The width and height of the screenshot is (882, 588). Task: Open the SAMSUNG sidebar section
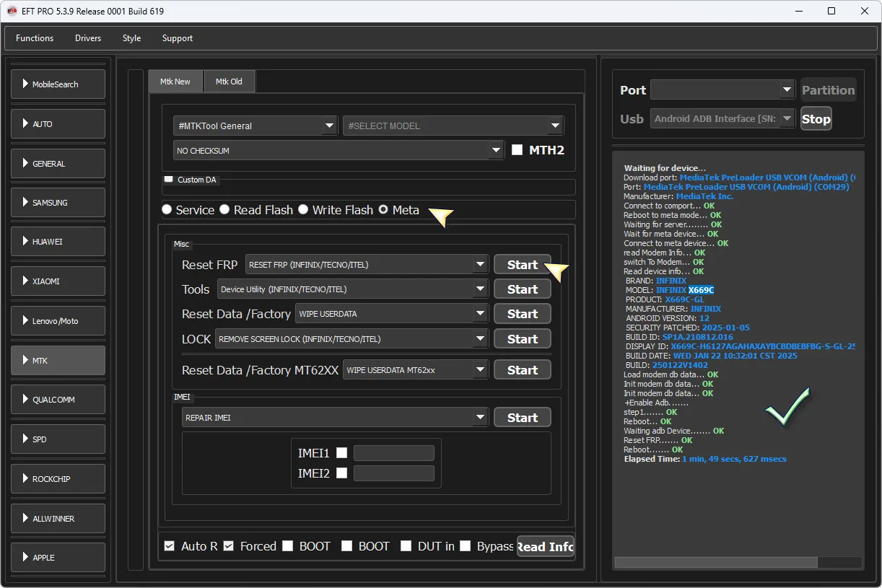[x=58, y=203]
